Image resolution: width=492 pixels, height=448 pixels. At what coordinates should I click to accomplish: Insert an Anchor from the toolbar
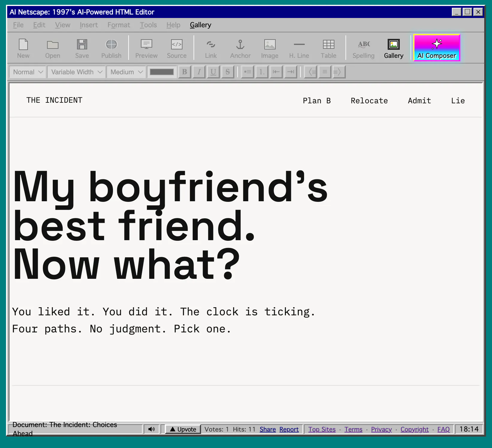[240, 49]
